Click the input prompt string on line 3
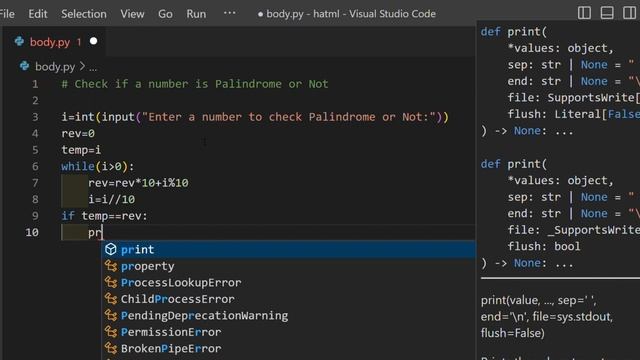Image resolution: width=640 pixels, height=360 pixels. pos(289,117)
